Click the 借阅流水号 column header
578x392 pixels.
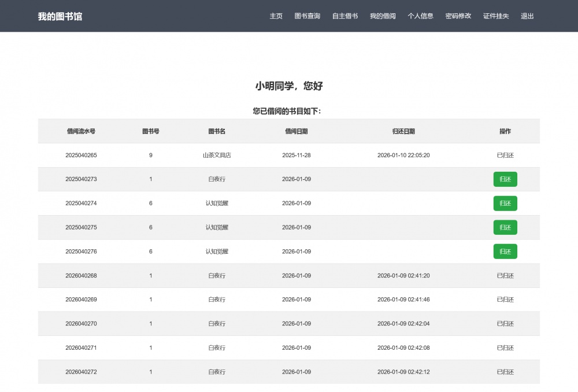pos(81,131)
